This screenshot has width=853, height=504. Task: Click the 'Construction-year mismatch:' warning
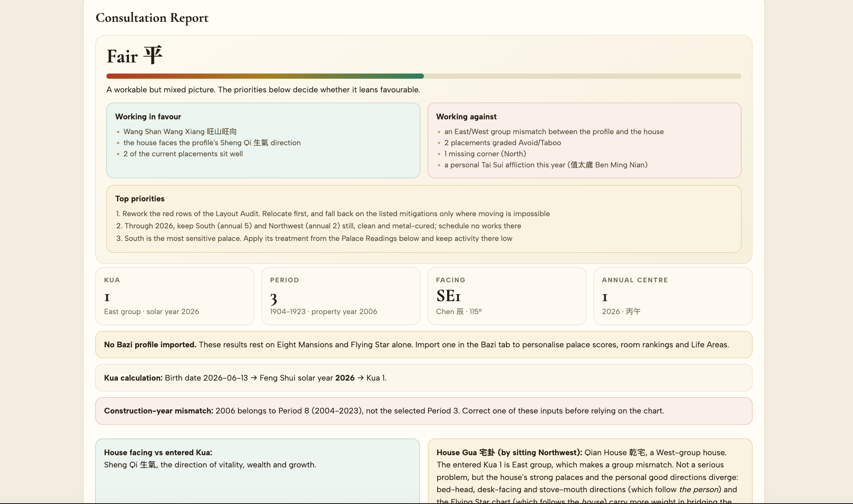[424, 411]
